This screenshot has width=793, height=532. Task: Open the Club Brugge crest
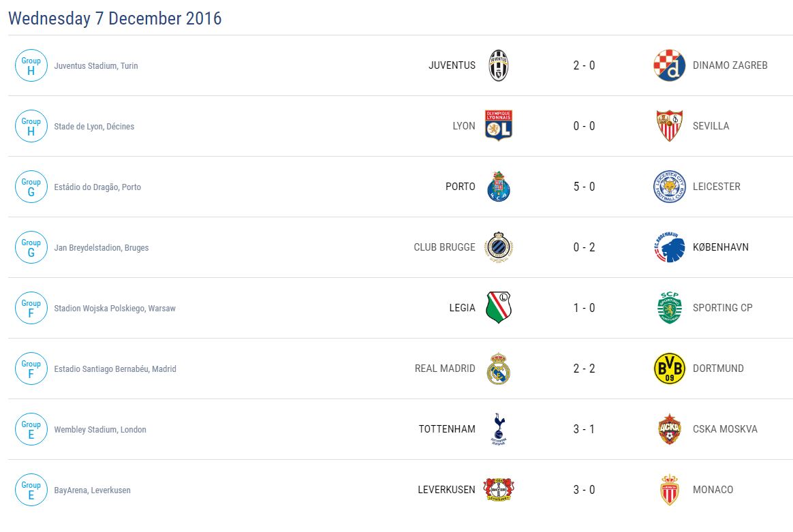pyautogui.click(x=498, y=247)
